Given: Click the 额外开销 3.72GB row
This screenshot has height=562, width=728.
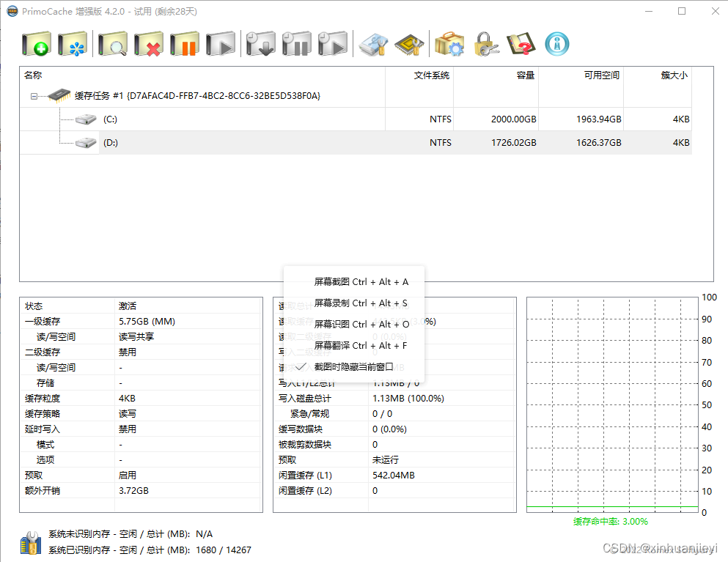Looking at the screenshot, I should tap(141, 490).
